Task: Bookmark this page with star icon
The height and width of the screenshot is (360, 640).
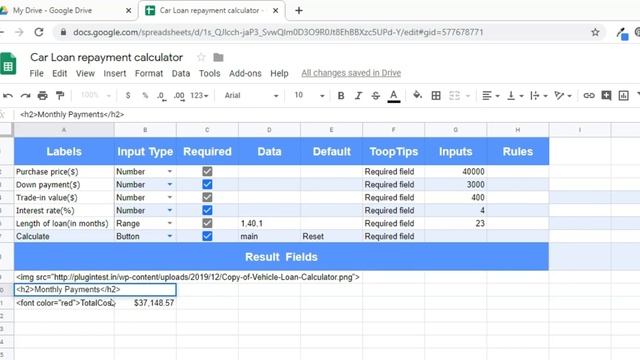Action: 595,32
